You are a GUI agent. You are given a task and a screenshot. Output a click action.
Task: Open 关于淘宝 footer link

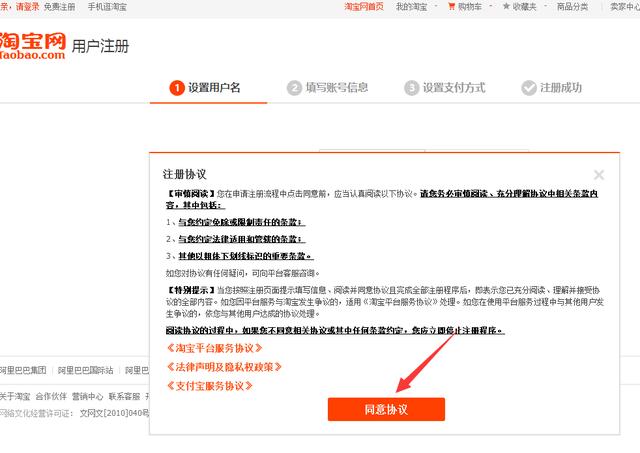[15, 396]
